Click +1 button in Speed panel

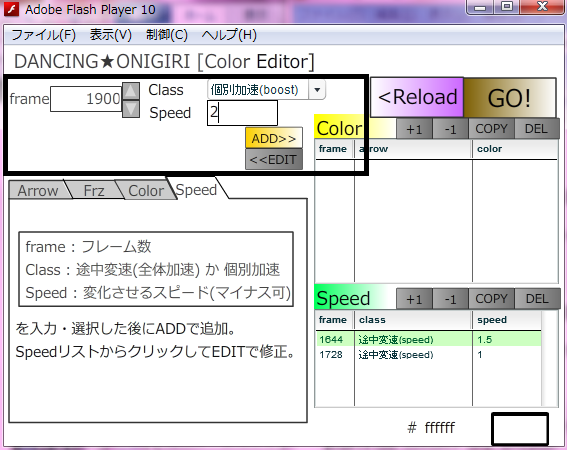[414, 299]
